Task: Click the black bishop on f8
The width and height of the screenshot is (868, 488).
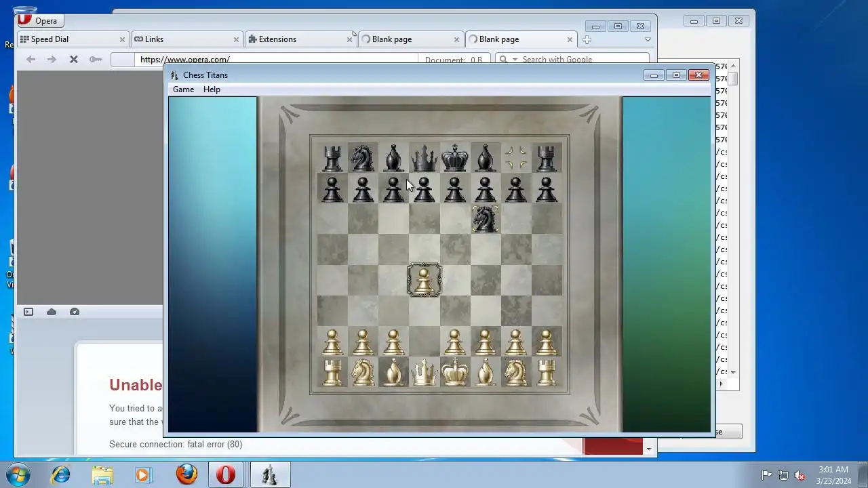Action: pyautogui.click(x=485, y=158)
